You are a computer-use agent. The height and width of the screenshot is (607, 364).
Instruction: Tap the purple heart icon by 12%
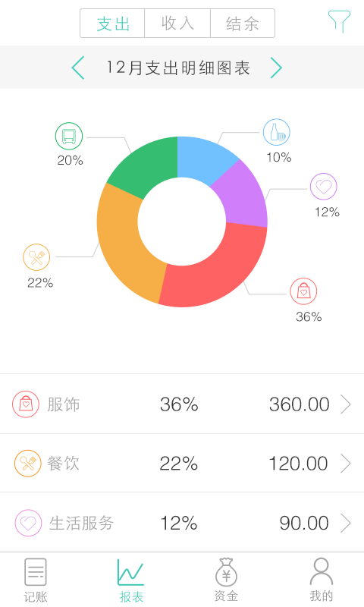[323, 187]
